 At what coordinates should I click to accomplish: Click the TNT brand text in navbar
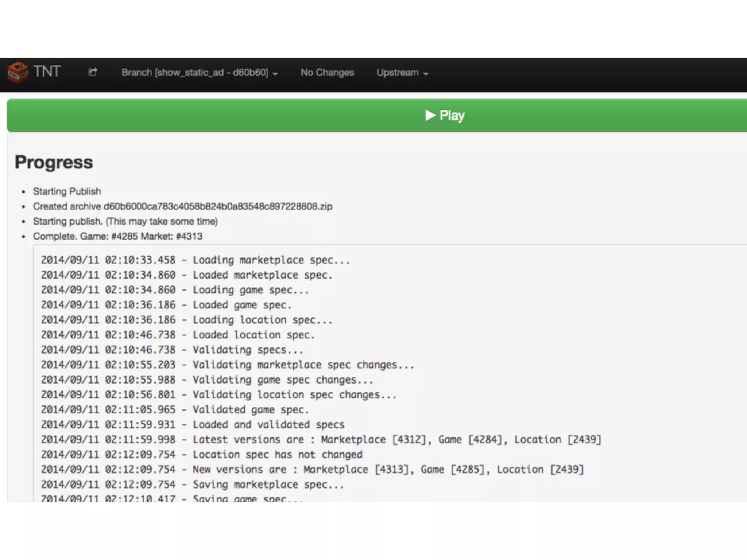(47, 71)
